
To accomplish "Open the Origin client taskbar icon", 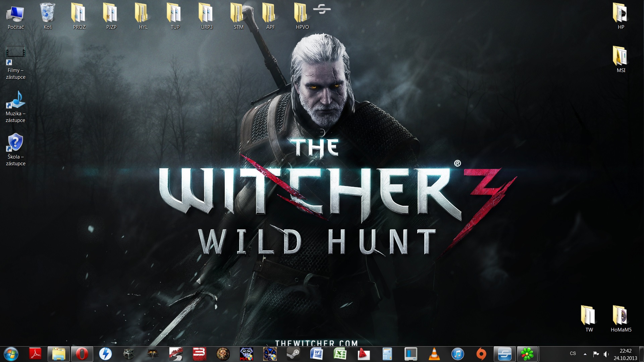I will point(481,354).
